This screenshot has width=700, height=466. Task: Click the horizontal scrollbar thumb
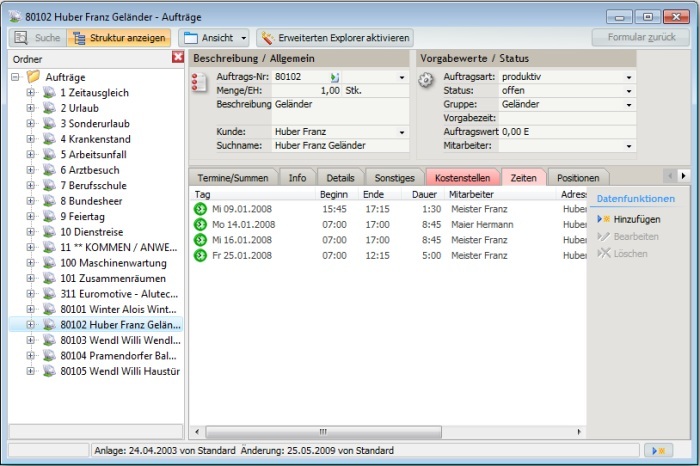pyautogui.click(x=324, y=432)
